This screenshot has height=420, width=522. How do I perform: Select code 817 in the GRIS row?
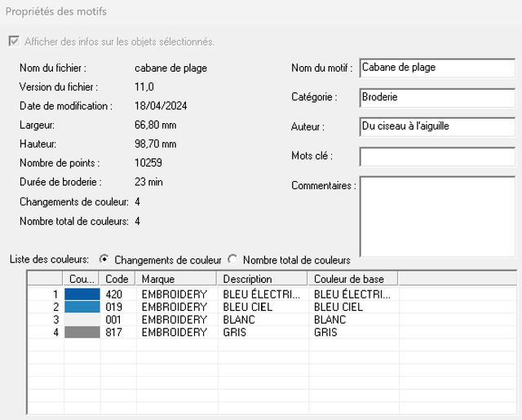pyautogui.click(x=114, y=333)
